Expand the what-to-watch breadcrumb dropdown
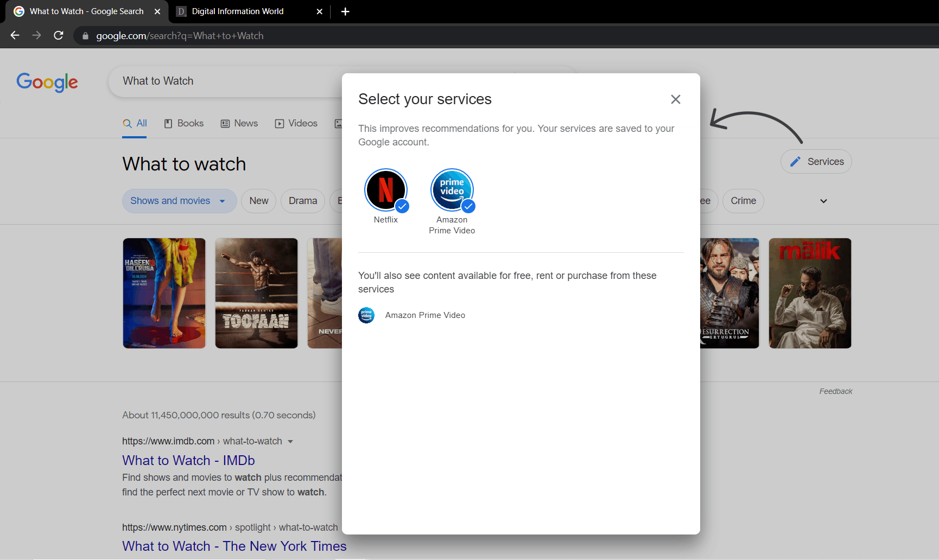939x560 pixels. (x=291, y=441)
